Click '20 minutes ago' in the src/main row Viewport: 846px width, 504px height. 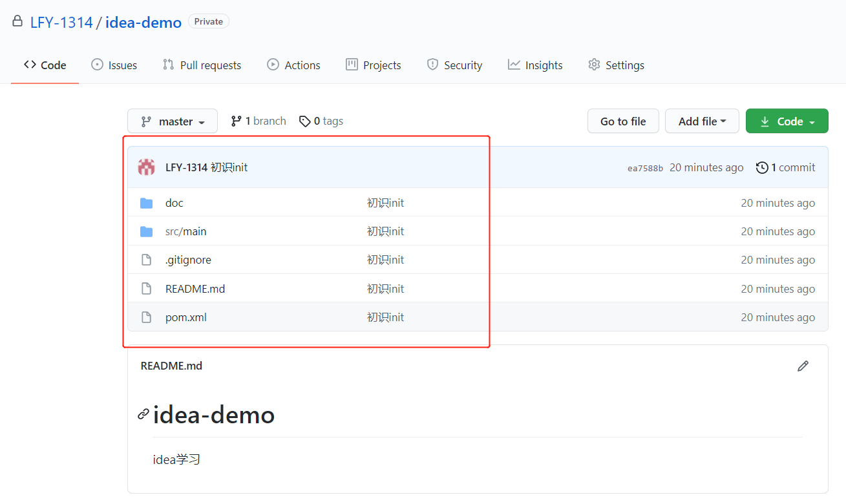(778, 231)
